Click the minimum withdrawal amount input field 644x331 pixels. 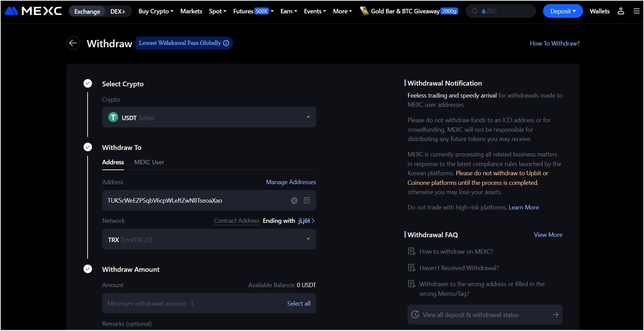click(x=171, y=303)
